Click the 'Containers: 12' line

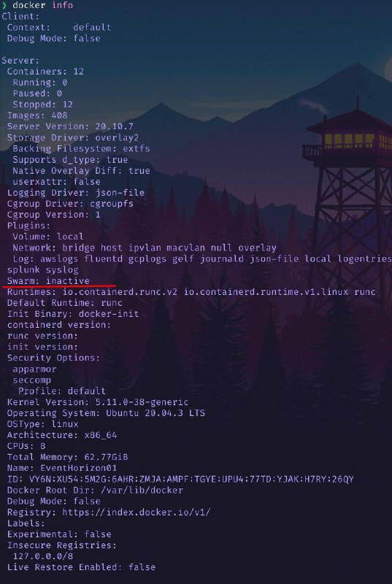pyautogui.click(x=45, y=72)
